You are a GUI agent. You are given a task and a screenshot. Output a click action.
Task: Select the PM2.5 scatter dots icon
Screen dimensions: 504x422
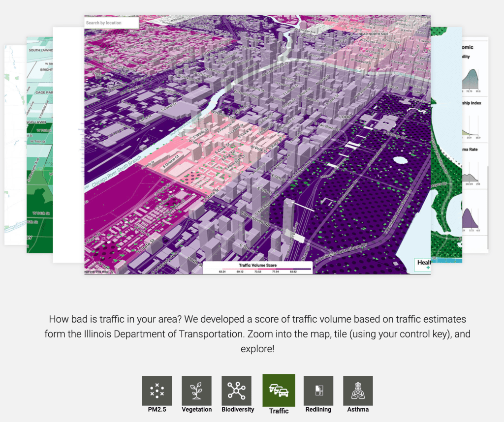click(x=157, y=391)
